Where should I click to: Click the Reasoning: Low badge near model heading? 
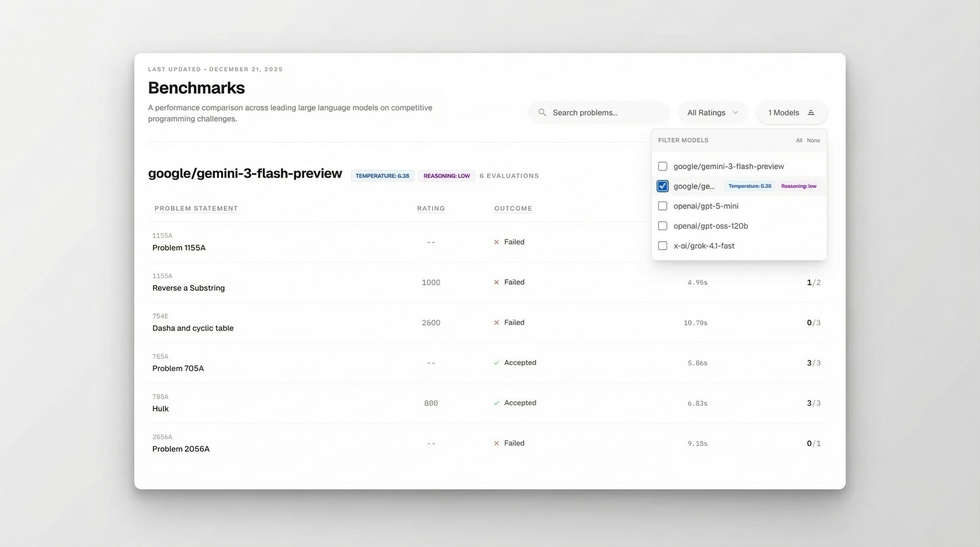[x=446, y=176]
